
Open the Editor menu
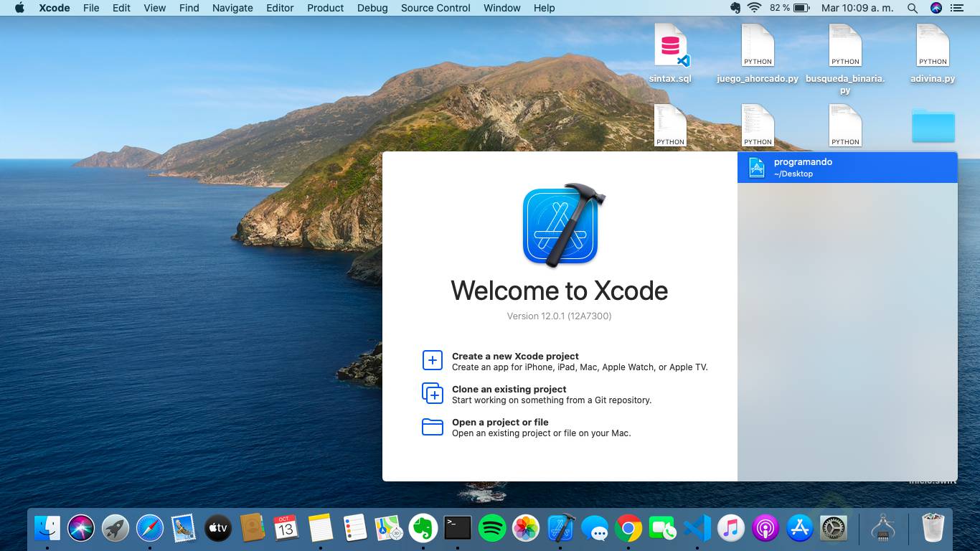(x=280, y=8)
